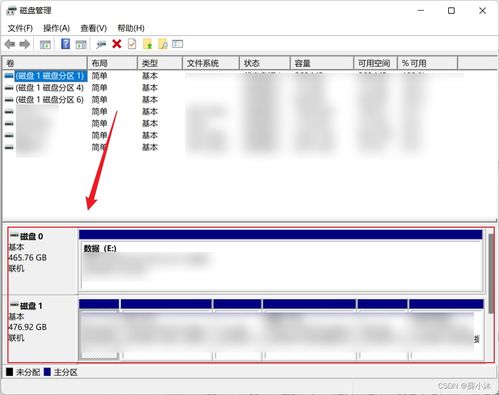Open the 文件(F) menu
Image resolution: width=499 pixels, height=395 pixels.
pyautogui.click(x=20, y=28)
